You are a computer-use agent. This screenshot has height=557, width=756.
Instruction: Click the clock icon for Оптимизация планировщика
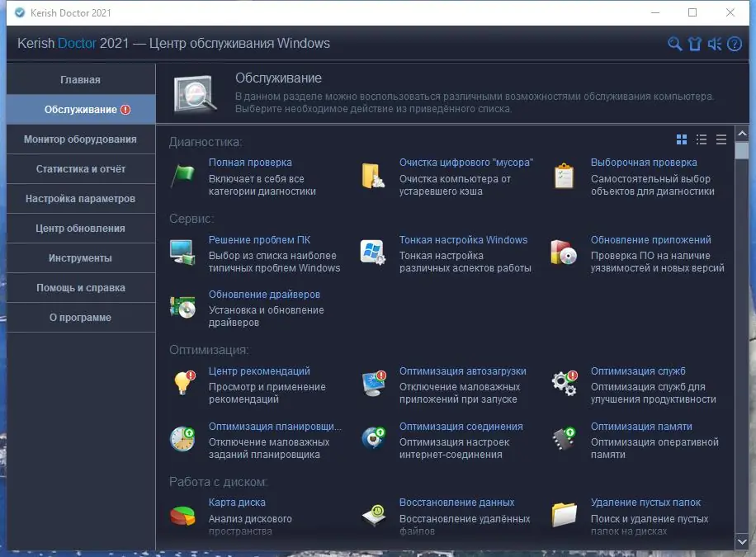(x=183, y=438)
